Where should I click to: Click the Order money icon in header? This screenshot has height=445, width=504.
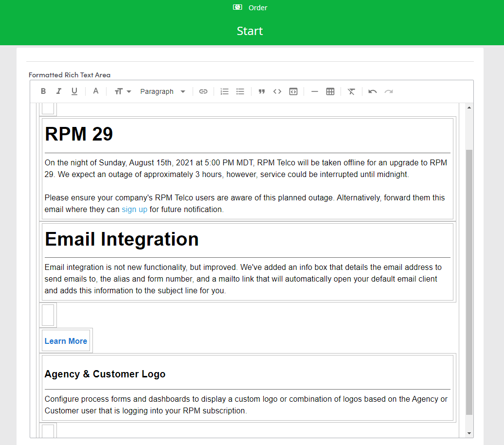[237, 7]
